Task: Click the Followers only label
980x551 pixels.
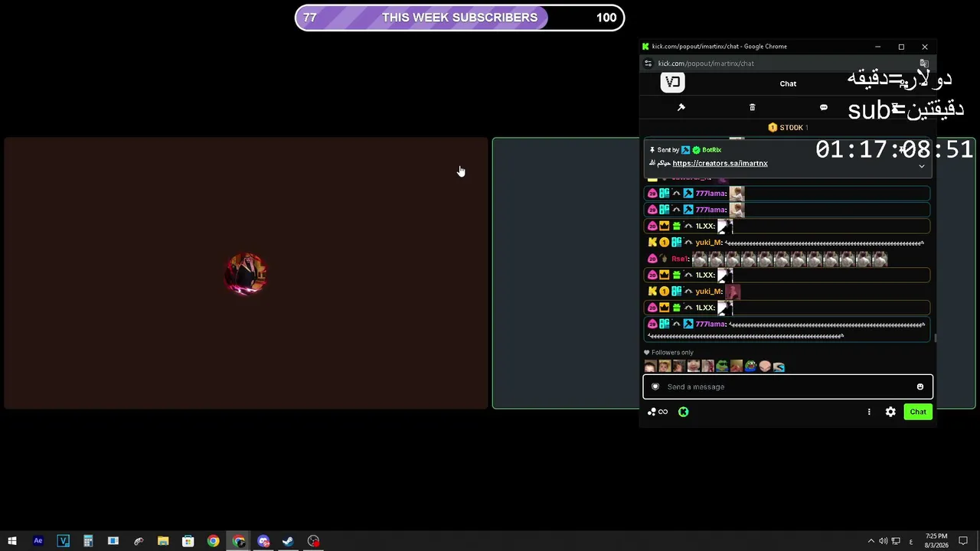Action: point(672,353)
